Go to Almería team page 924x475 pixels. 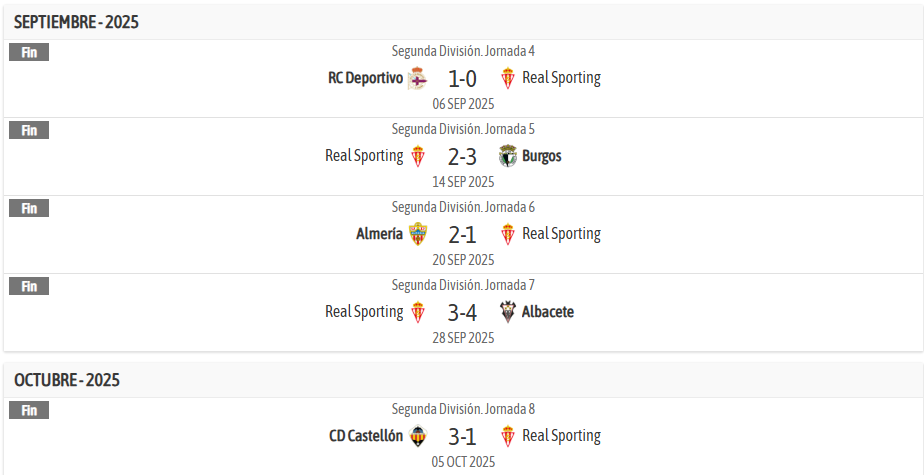[379, 234]
